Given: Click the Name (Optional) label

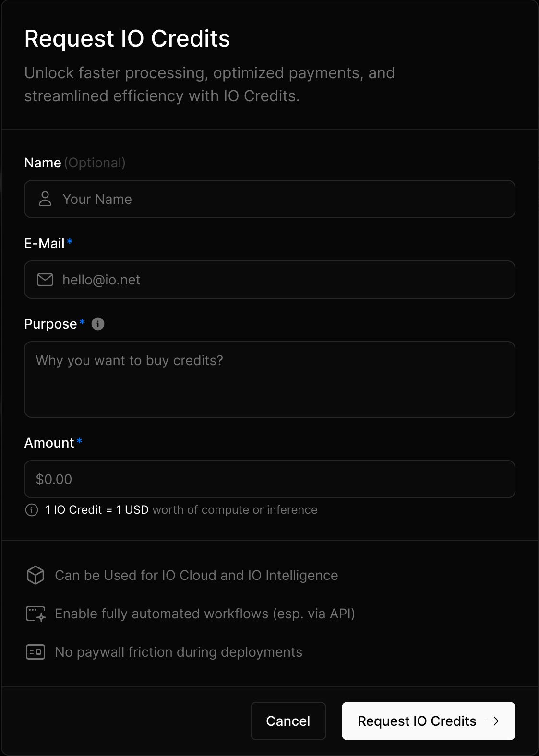Looking at the screenshot, I should [x=75, y=163].
